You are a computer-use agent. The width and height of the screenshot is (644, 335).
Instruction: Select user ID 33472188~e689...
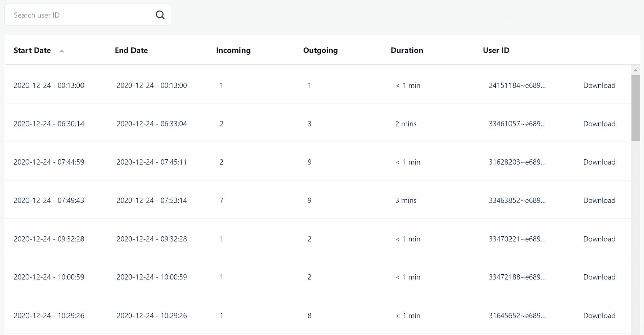click(x=517, y=277)
